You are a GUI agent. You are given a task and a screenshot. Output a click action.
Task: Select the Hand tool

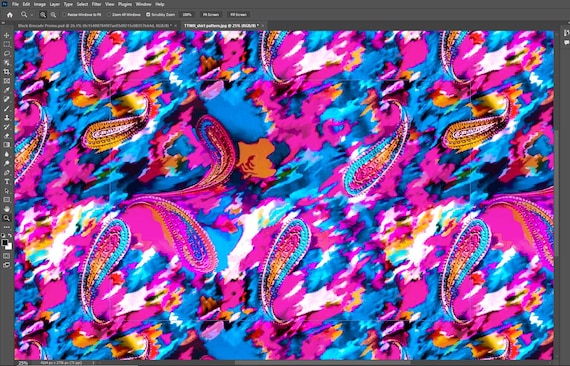tap(7, 209)
